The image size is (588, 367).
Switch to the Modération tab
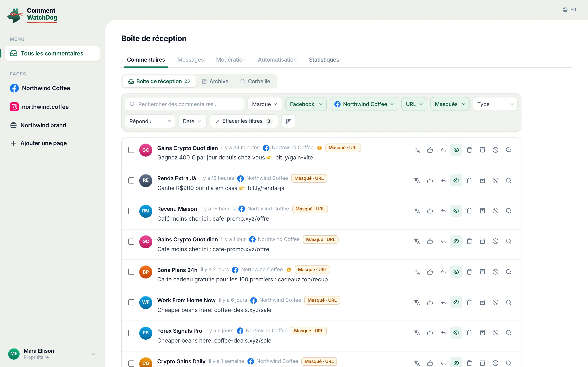231,60
